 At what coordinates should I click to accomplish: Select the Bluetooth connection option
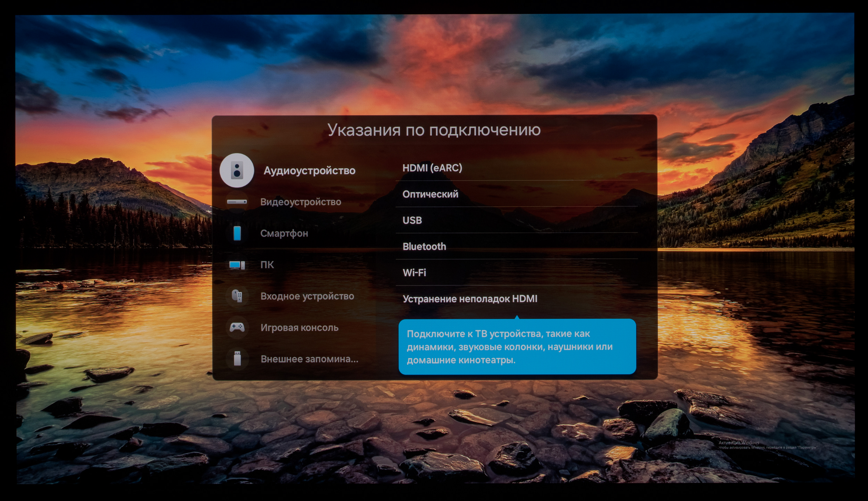point(424,246)
